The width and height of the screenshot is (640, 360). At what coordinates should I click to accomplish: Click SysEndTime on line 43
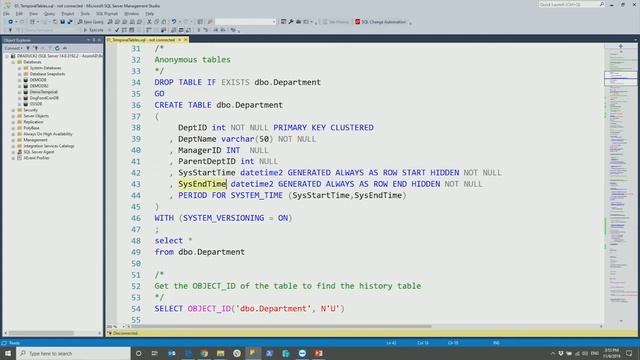point(202,184)
